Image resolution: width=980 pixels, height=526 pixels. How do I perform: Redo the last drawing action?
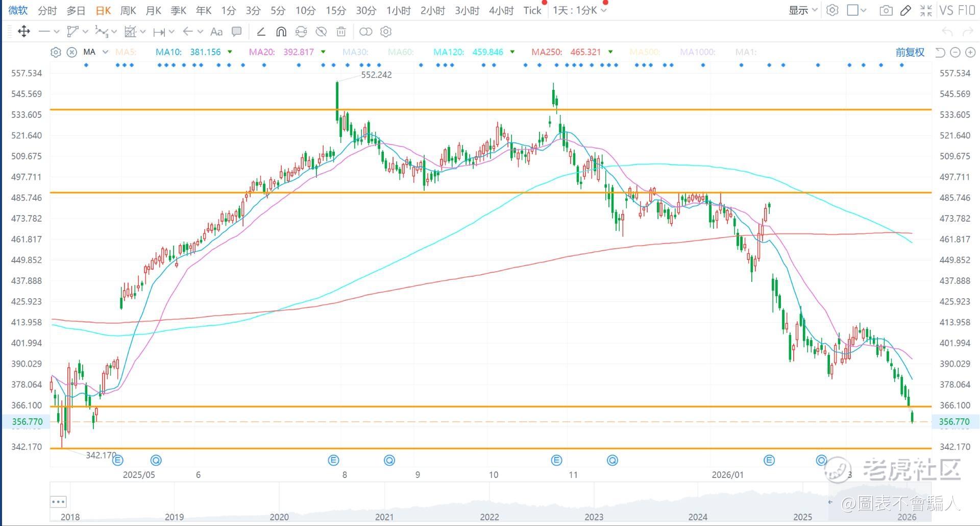[x=967, y=32]
